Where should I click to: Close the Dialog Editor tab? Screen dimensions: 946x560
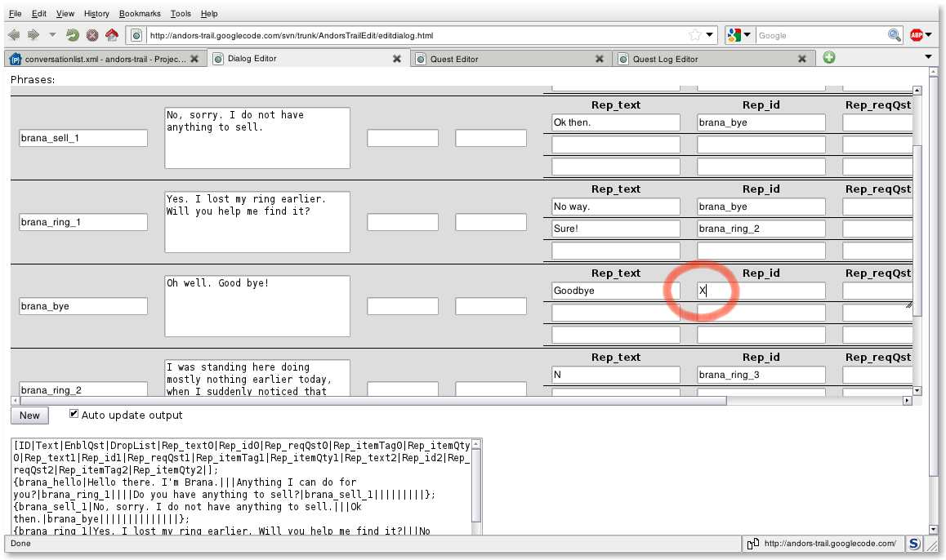pos(397,59)
